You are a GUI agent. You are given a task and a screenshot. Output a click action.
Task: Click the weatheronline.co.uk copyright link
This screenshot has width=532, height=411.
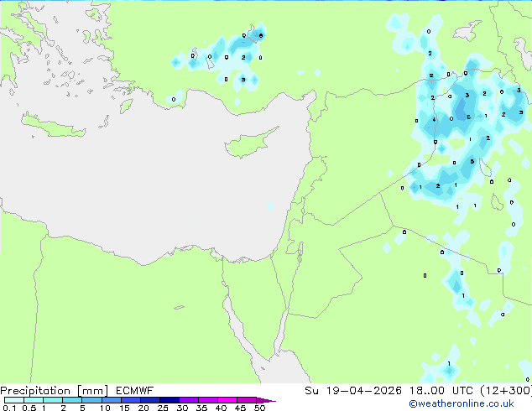coord(462,403)
